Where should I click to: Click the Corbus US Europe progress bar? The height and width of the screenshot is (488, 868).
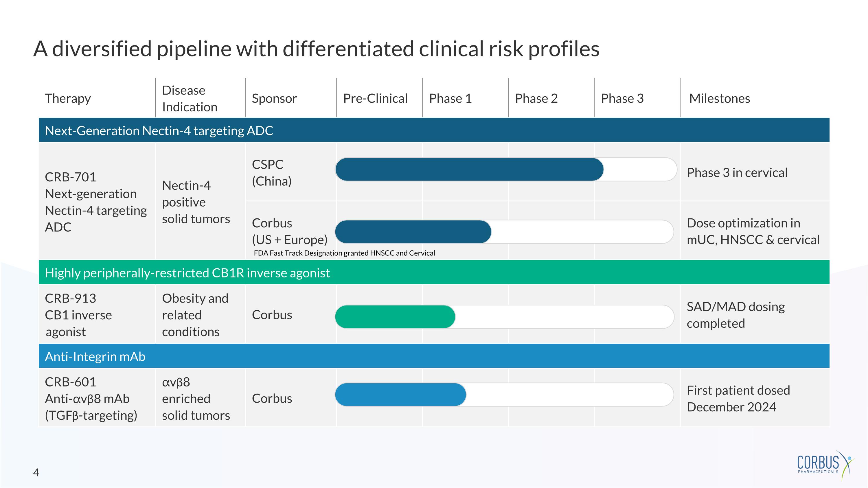413,232
